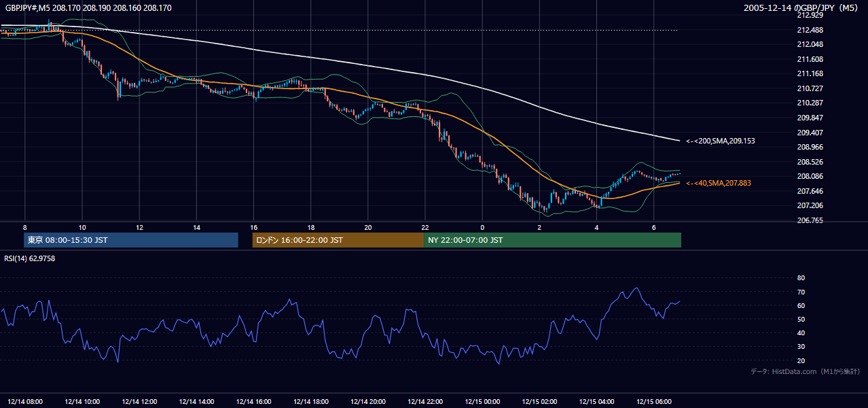Select the 40 SMA label reading 207.883
The image size is (868, 408).
click(x=719, y=184)
